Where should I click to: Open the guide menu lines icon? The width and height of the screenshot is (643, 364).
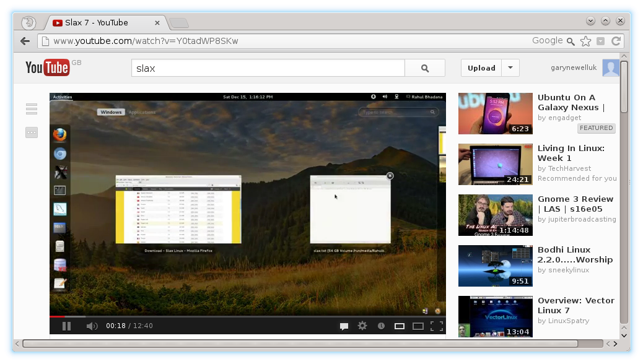coord(32,109)
